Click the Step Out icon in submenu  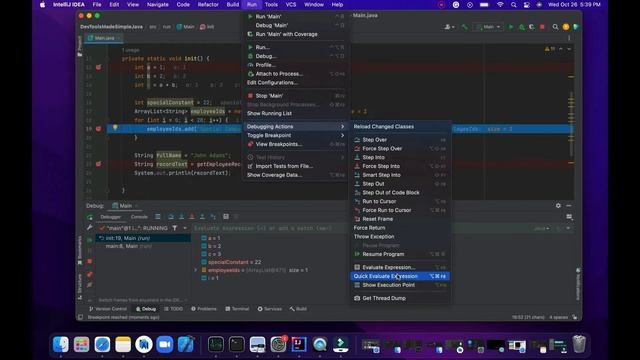[x=357, y=184]
